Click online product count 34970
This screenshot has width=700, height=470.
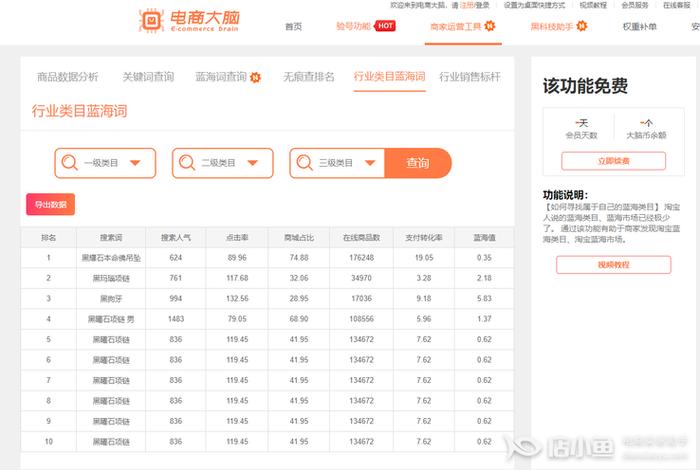362,278
